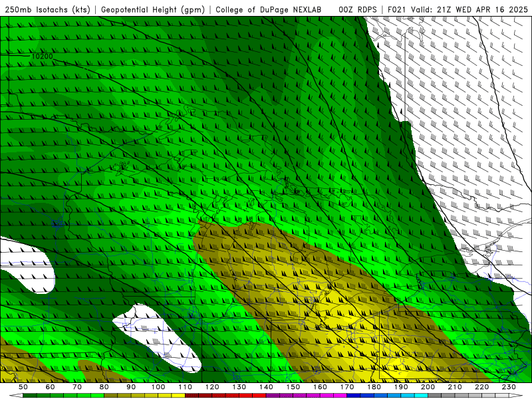Click the '60' legend value
532x399 pixels.
[x=51, y=387]
